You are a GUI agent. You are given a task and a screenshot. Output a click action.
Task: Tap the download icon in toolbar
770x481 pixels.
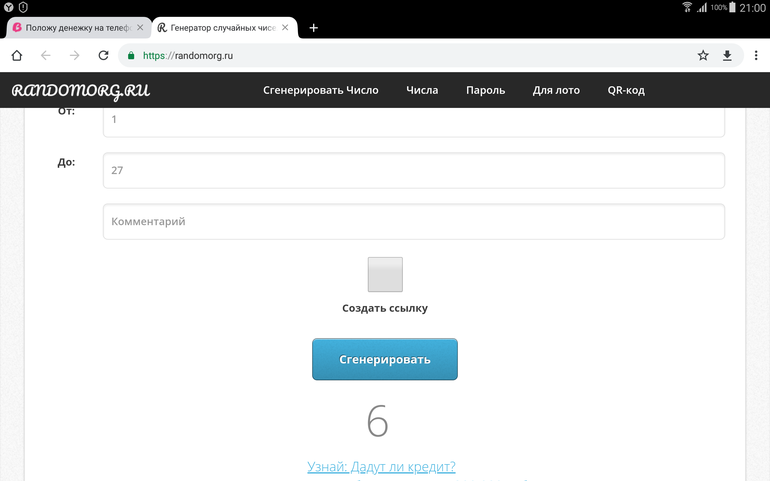pos(728,56)
